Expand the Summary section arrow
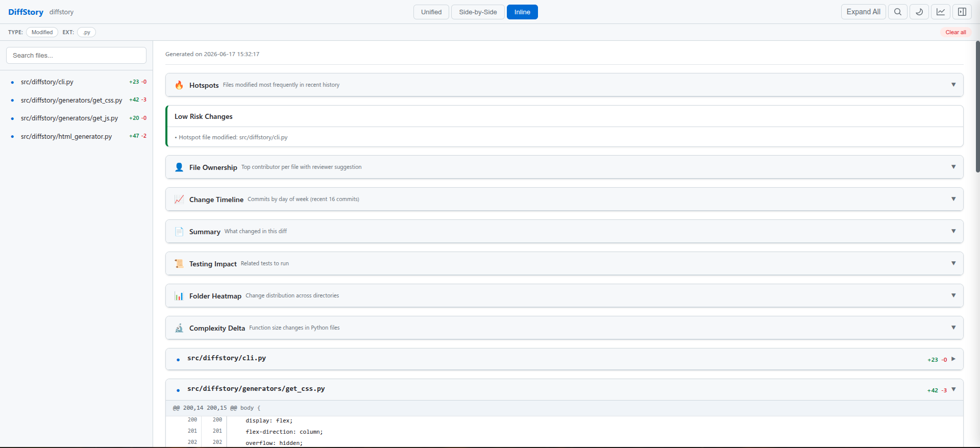The height and width of the screenshot is (448, 980). click(x=953, y=231)
